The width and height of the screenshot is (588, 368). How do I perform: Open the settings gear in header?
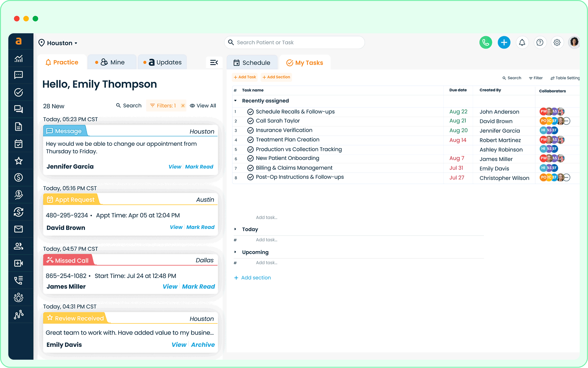[x=557, y=42]
